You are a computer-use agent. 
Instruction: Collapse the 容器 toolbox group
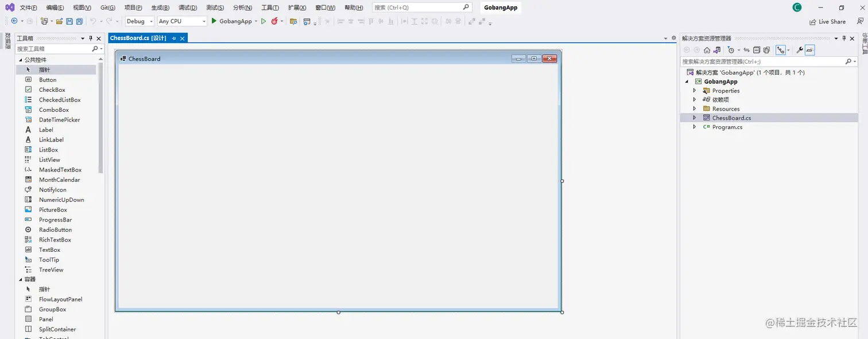21,279
